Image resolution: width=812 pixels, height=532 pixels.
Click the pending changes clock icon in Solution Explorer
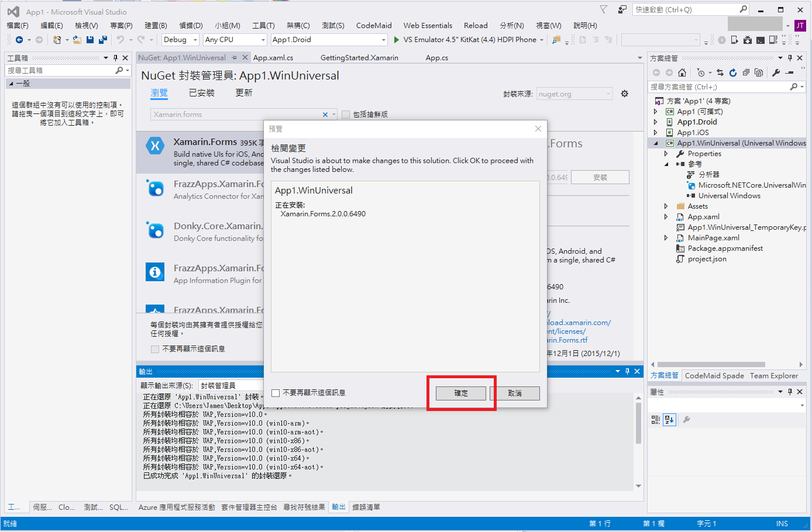click(x=701, y=72)
